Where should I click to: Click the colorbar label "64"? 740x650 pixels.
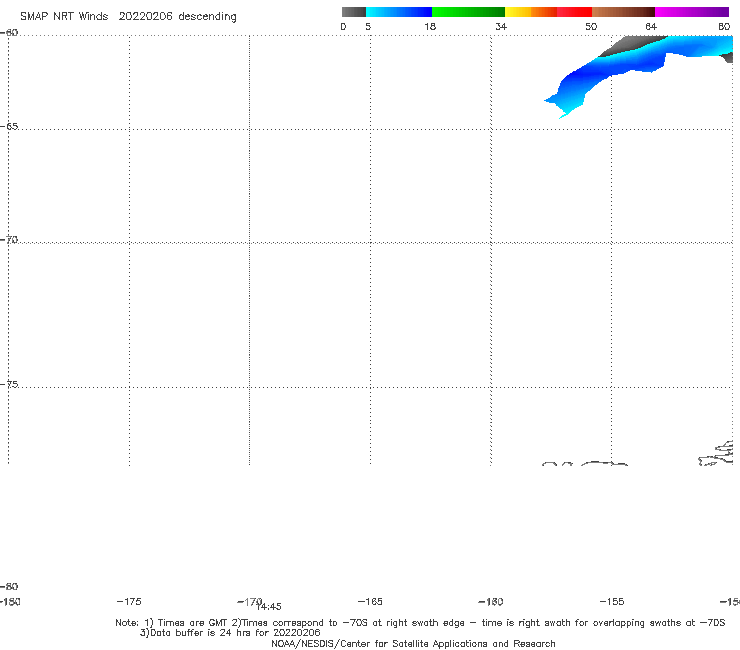click(651, 27)
